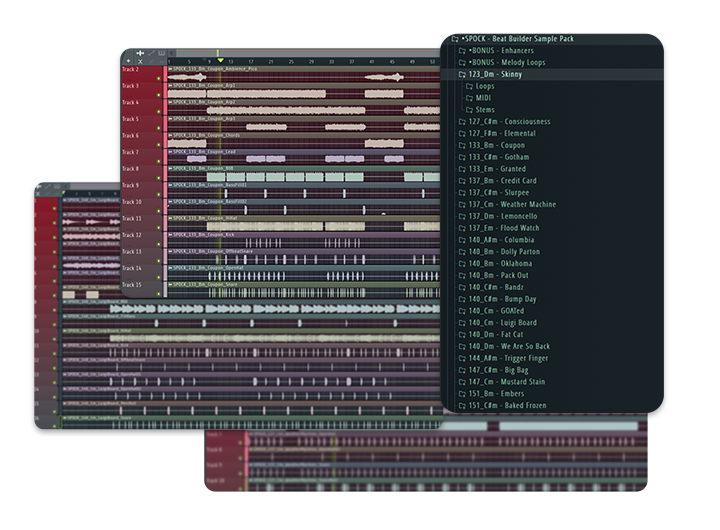Select the Track 5 header label

pyautogui.click(x=131, y=119)
